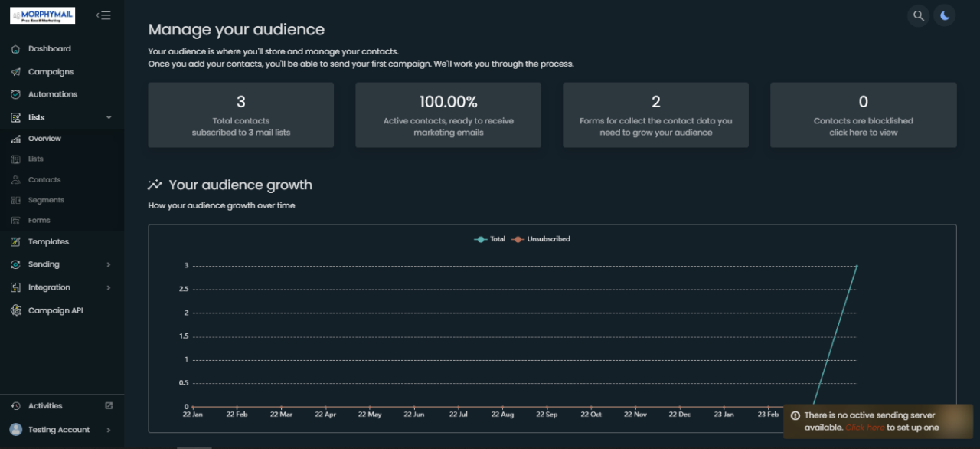The width and height of the screenshot is (980, 449).
Task: Click the Automations icon
Action: tap(15, 94)
